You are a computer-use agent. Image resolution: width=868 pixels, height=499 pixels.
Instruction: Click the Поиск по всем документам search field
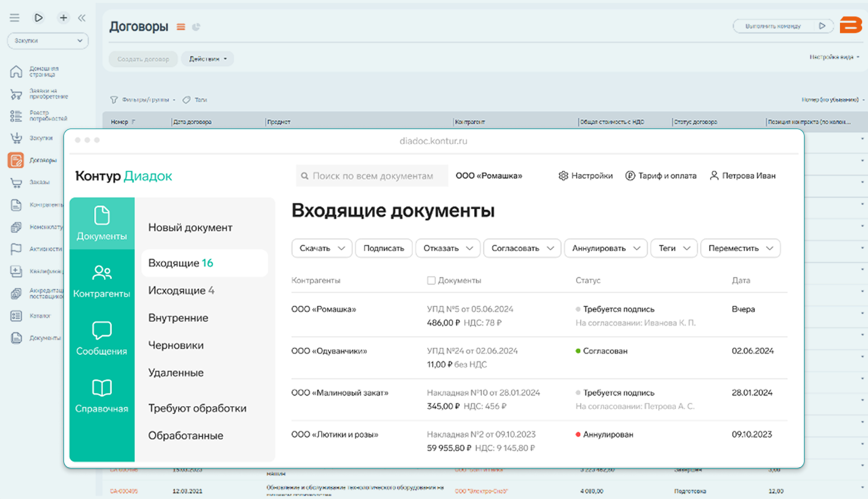coord(372,176)
